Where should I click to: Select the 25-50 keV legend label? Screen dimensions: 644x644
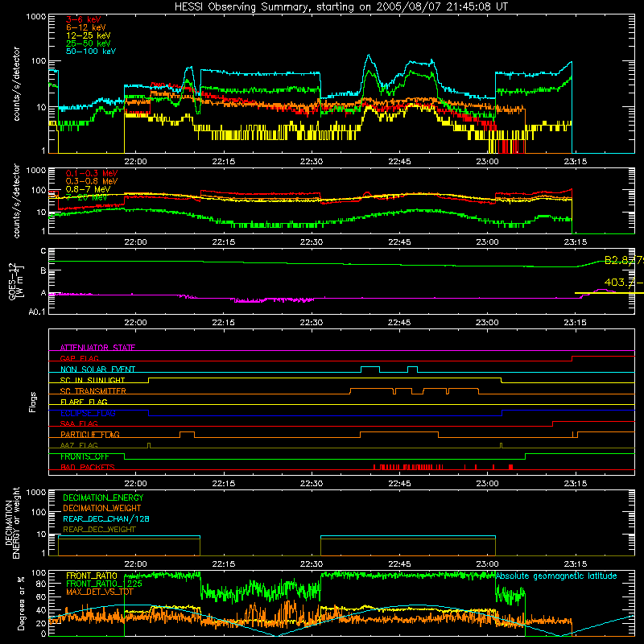point(89,43)
